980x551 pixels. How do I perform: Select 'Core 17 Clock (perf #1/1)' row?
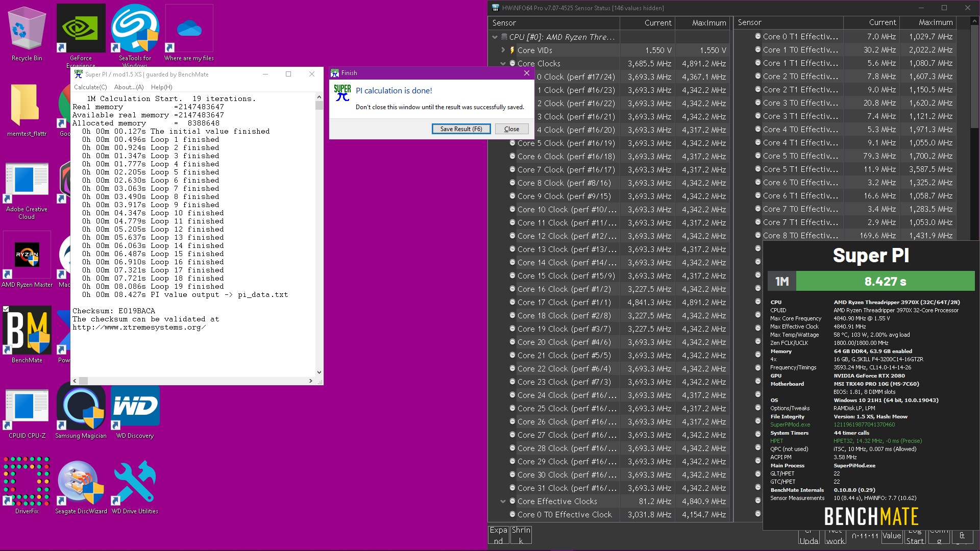coord(609,302)
